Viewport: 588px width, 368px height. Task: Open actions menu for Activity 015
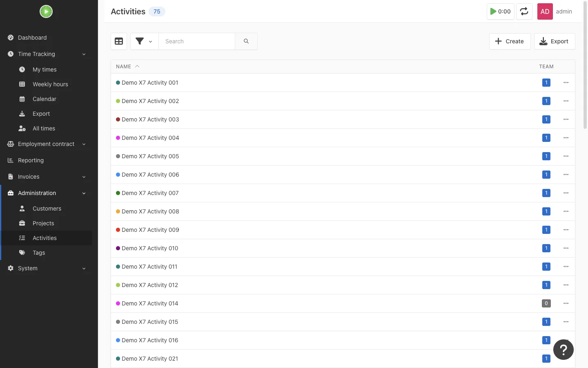[566, 322]
